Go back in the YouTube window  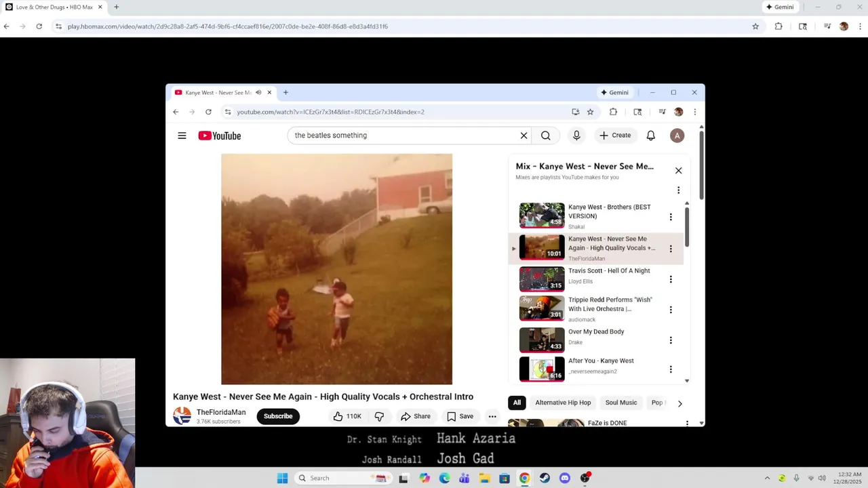[176, 112]
